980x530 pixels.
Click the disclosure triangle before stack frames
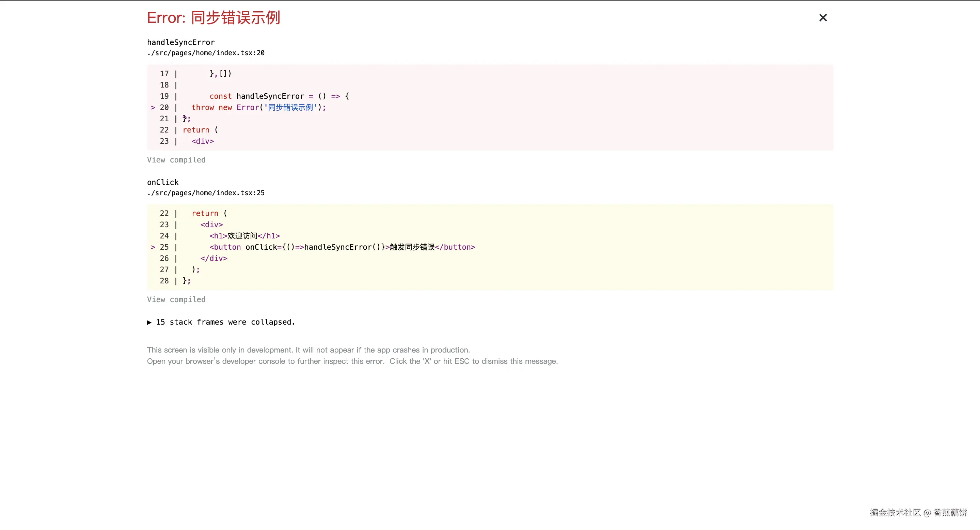[x=149, y=322]
